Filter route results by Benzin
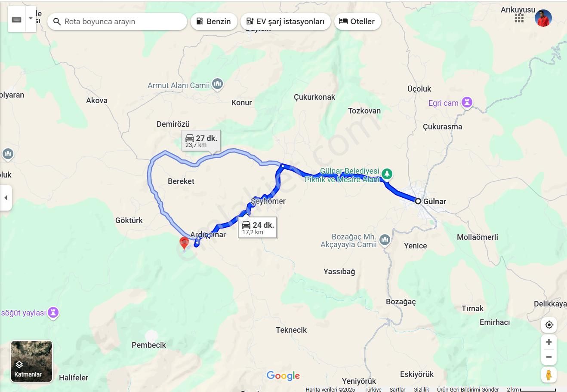Viewport: 567px width, 392px height. click(214, 21)
